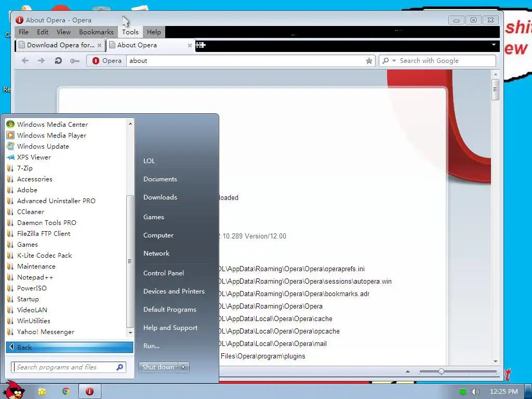
Task: Click the volume icon in system tray
Action: [x=475, y=392]
